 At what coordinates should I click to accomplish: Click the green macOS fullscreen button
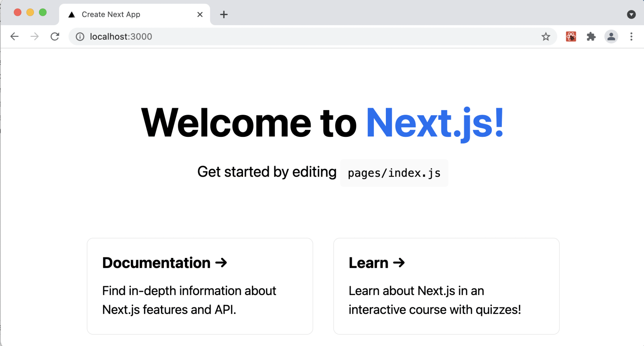43,13
